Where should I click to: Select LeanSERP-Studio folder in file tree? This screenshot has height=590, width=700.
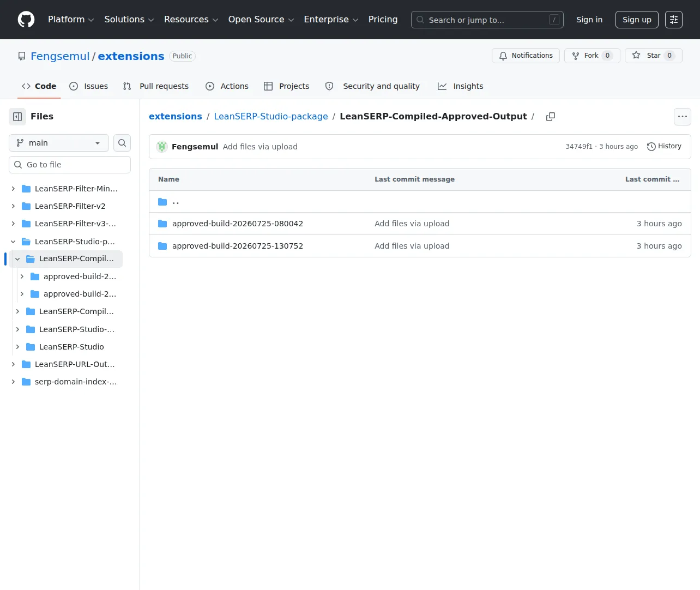(71, 347)
